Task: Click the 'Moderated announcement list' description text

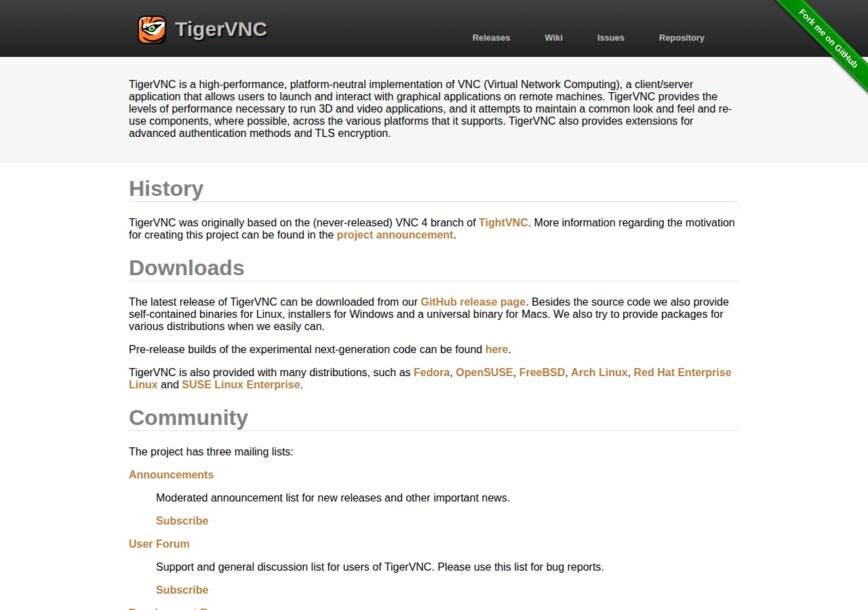Action: coord(333,497)
